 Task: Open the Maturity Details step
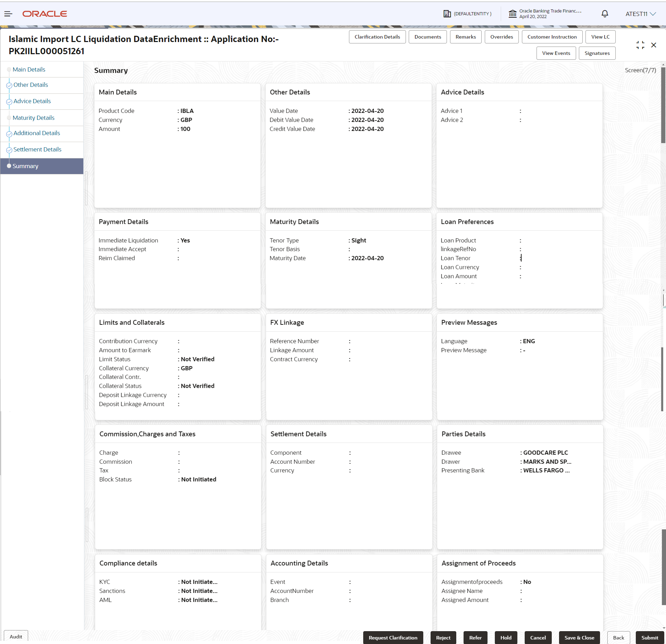(33, 118)
